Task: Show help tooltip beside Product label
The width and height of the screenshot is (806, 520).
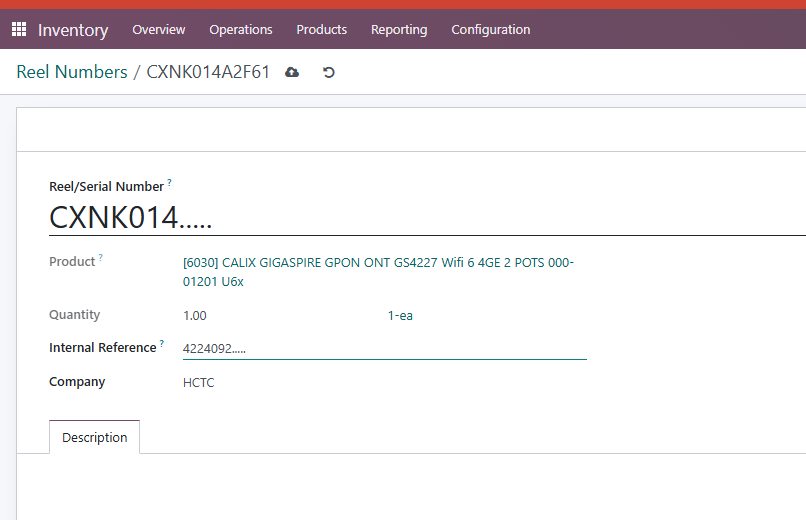Action: (101, 257)
